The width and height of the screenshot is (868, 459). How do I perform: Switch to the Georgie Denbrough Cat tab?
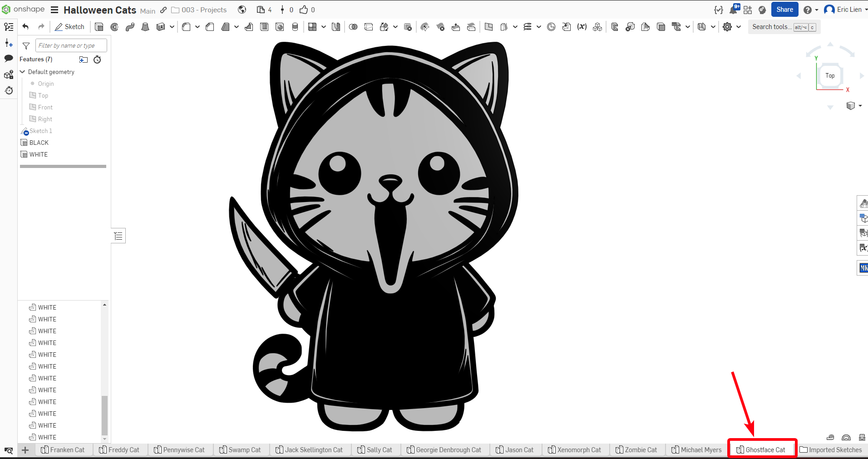[444, 450]
